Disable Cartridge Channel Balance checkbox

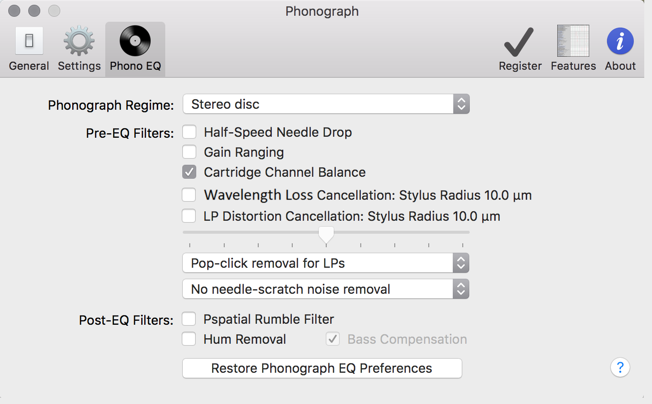coord(189,172)
